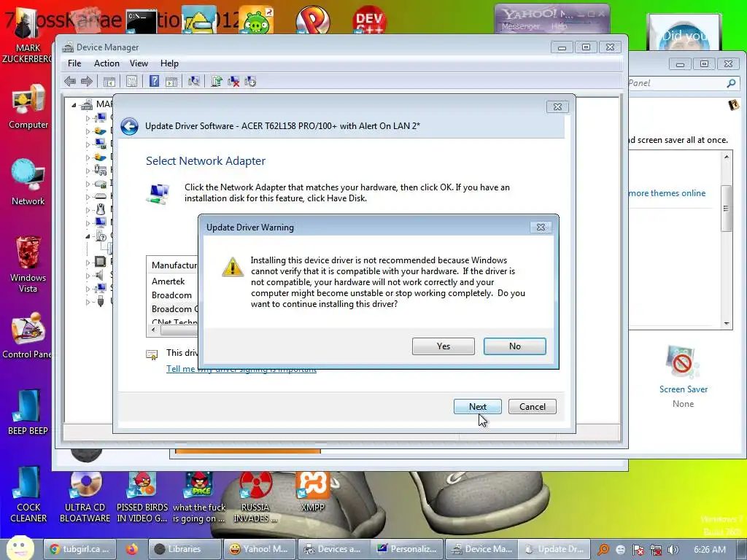
Task: Open the BEEP BEEP desktop icon
Action: [28, 413]
